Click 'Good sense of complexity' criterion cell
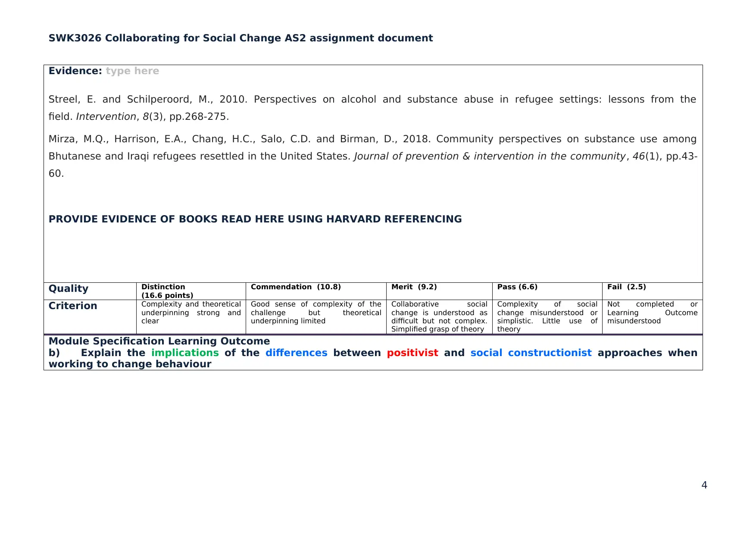 click(316, 317)
